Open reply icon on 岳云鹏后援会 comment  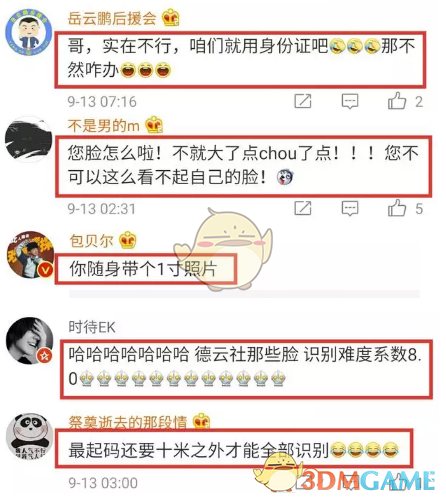click(x=350, y=101)
